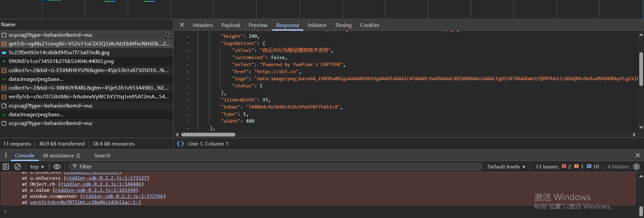Open the Timing tab
644x218 pixels.
[x=343, y=25]
